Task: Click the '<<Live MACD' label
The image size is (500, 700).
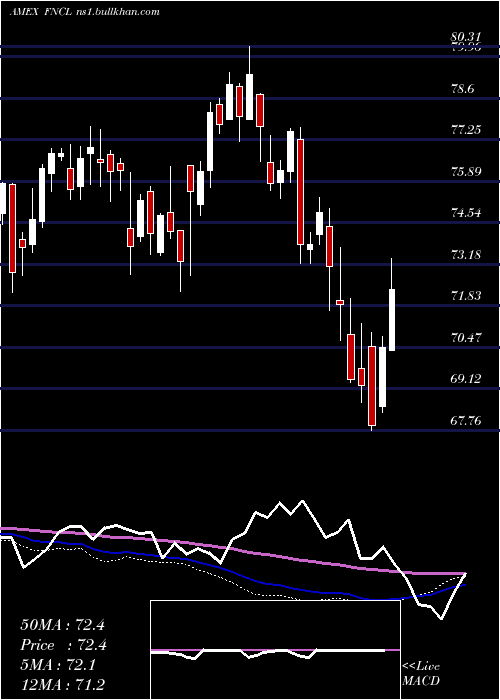Action: [x=421, y=673]
